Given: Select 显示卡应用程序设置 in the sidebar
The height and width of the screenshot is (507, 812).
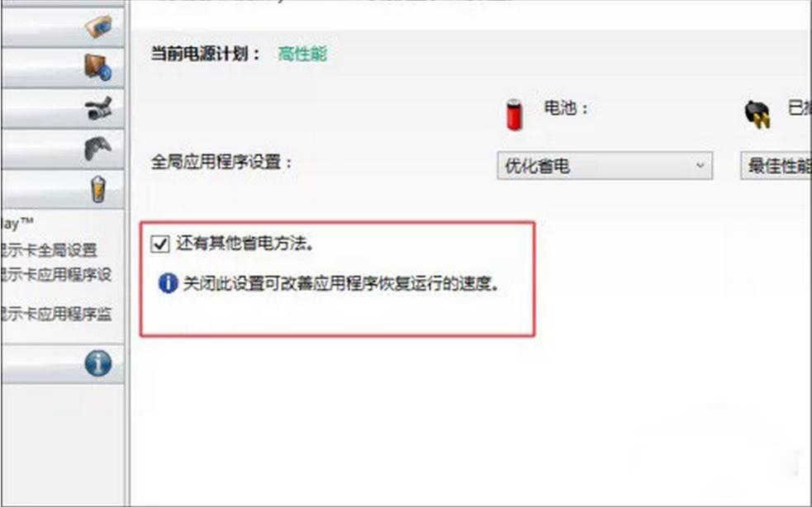Looking at the screenshot, I should click(56, 274).
